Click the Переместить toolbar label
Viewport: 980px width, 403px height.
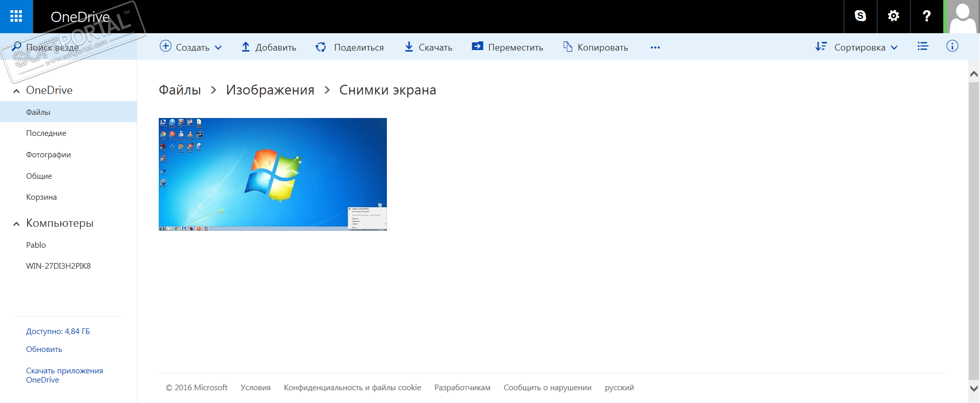[516, 48]
